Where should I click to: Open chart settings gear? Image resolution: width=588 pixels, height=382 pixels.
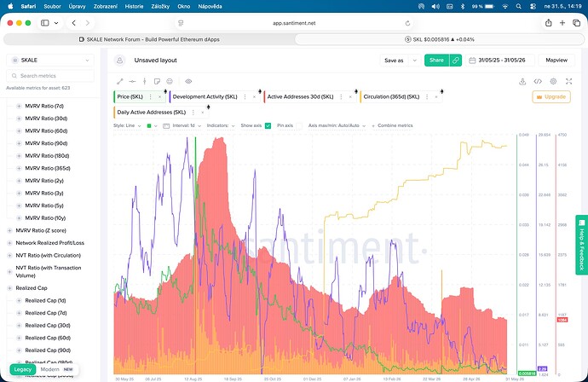[x=553, y=81]
